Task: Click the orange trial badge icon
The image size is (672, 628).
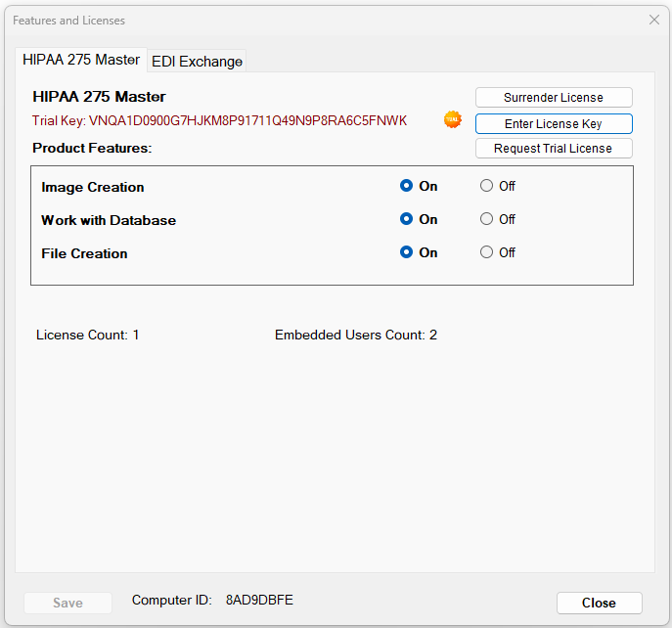Action: (x=453, y=119)
